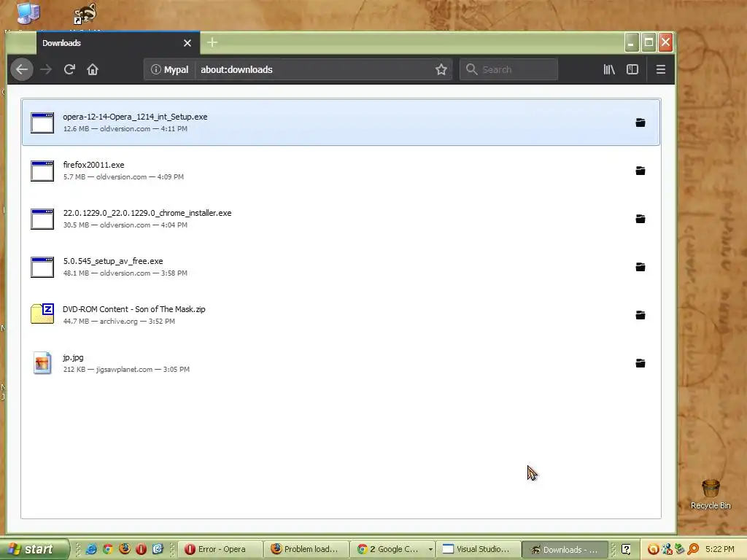Click the image file icon of jp.jpg
747x560 pixels.
(x=42, y=363)
